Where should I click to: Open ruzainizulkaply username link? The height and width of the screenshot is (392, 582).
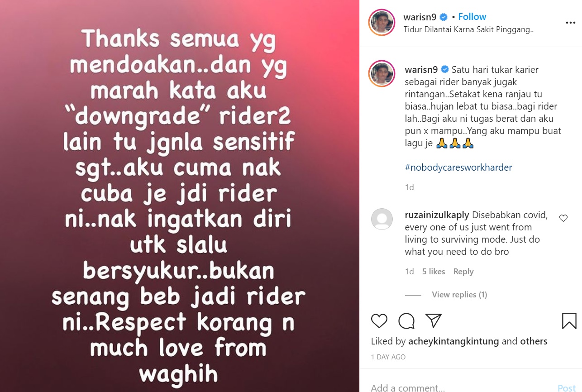(x=437, y=215)
